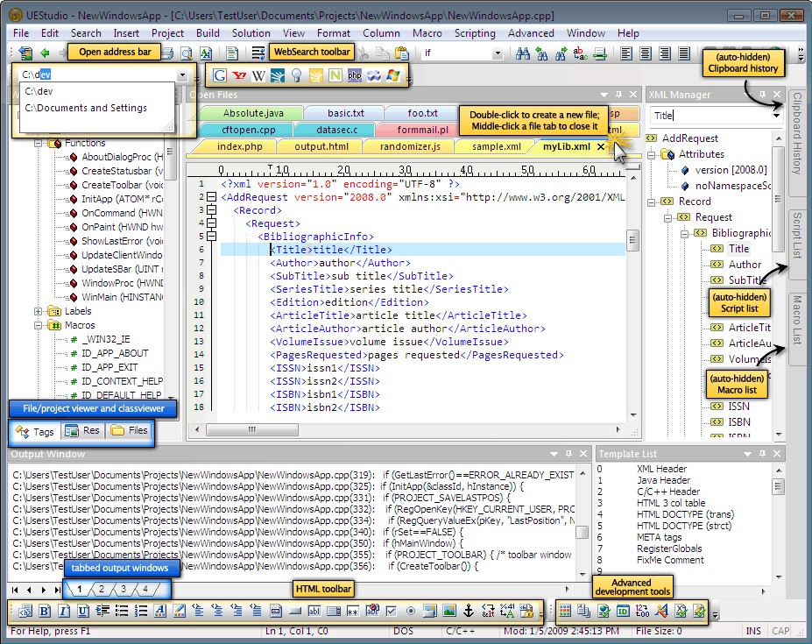Select Java Header in Template List
The image size is (812, 644).
(663, 480)
